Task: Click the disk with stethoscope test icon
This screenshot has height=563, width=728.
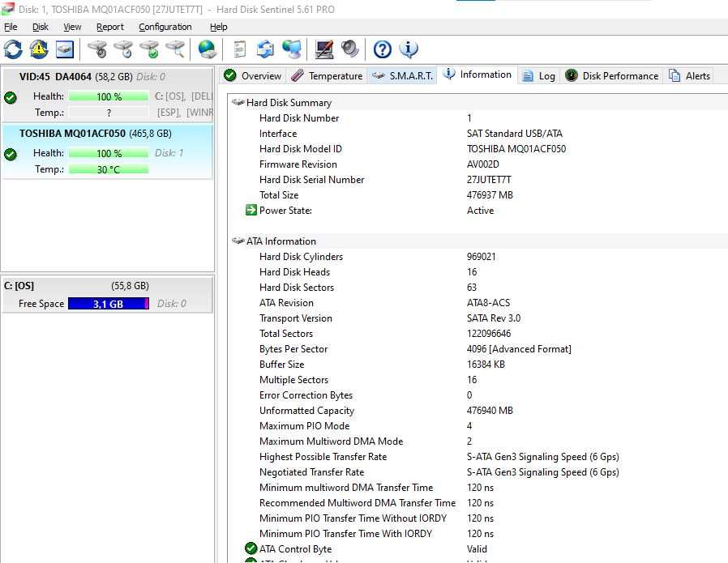Action: pyautogui.click(x=97, y=49)
